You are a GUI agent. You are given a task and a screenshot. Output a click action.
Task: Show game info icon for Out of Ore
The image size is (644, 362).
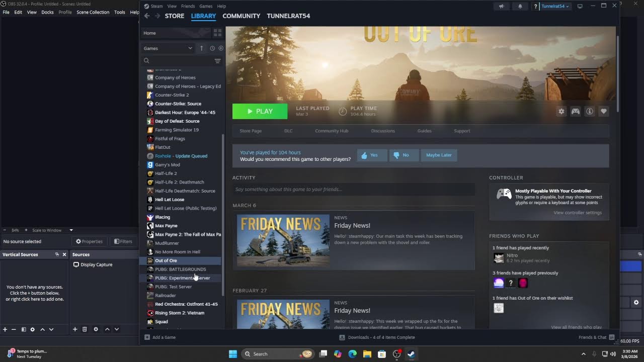point(589,111)
